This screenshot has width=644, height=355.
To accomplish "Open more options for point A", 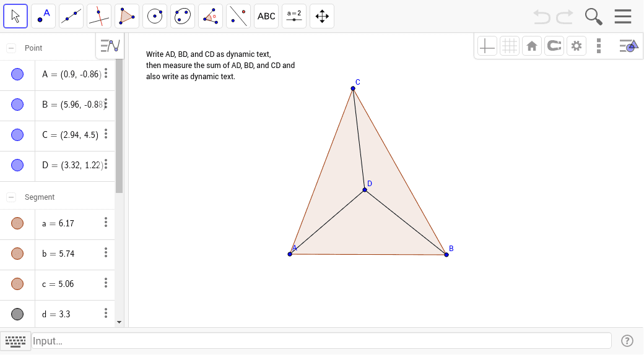I will point(106,74).
